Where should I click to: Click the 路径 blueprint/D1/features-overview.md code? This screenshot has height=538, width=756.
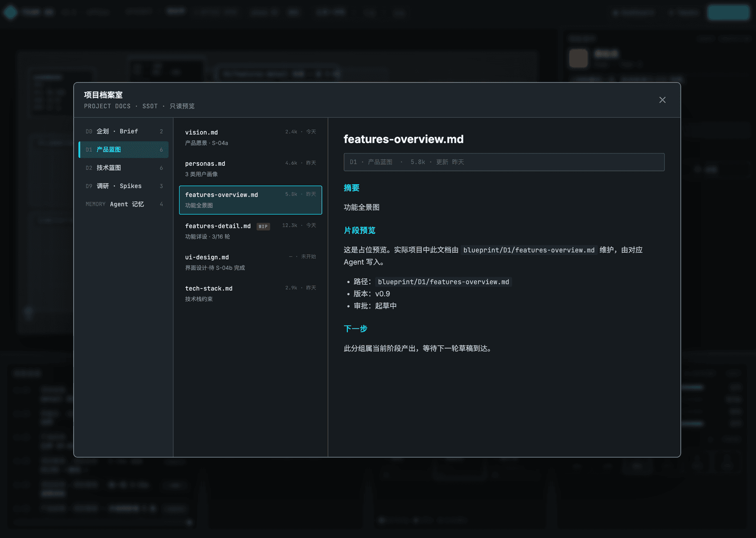click(x=443, y=282)
